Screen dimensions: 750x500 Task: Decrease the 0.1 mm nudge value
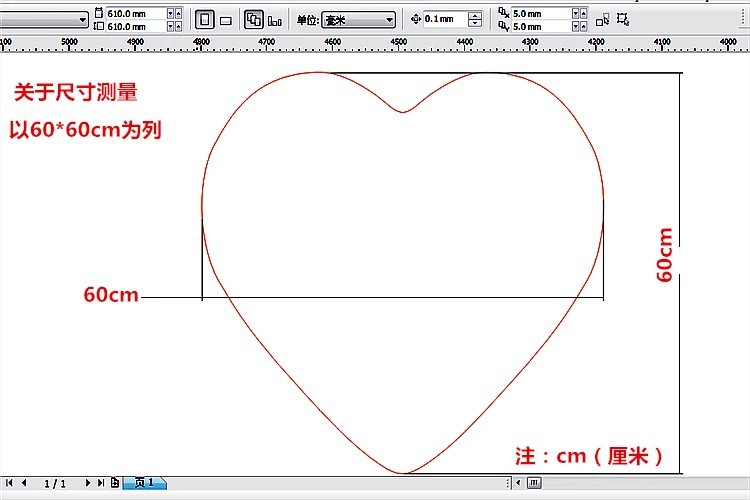[x=475, y=23]
